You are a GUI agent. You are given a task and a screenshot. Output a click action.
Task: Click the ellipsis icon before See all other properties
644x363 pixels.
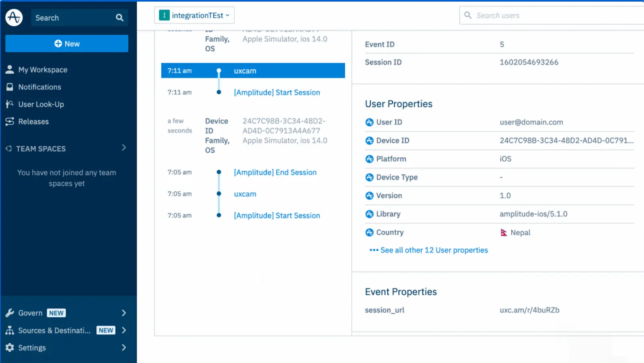pos(374,250)
